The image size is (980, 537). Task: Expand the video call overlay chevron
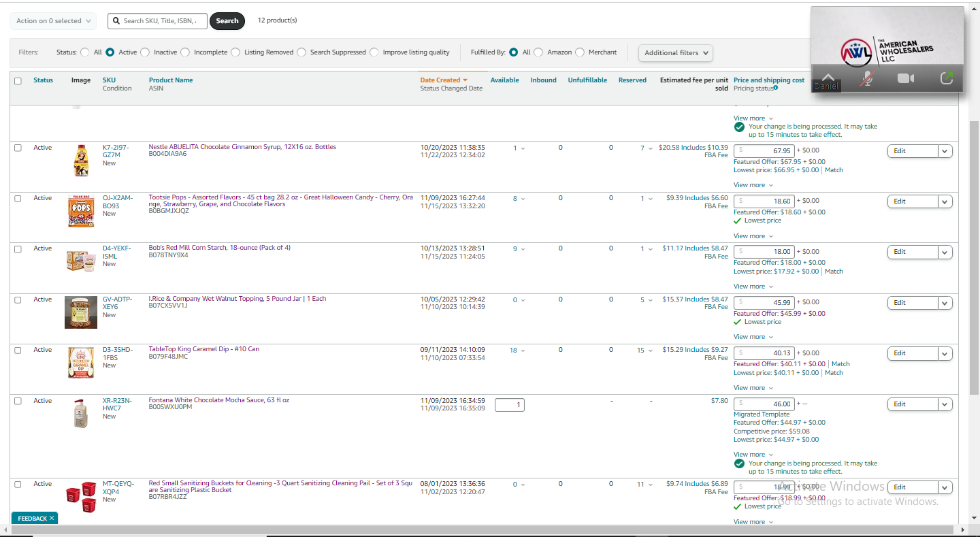pyautogui.click(x=828, y=79)
